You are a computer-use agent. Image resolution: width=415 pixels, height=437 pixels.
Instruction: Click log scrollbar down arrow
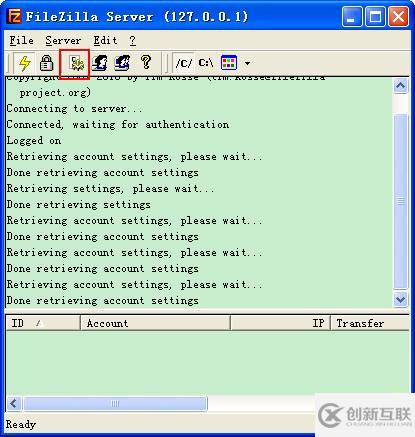coord(400,299)
